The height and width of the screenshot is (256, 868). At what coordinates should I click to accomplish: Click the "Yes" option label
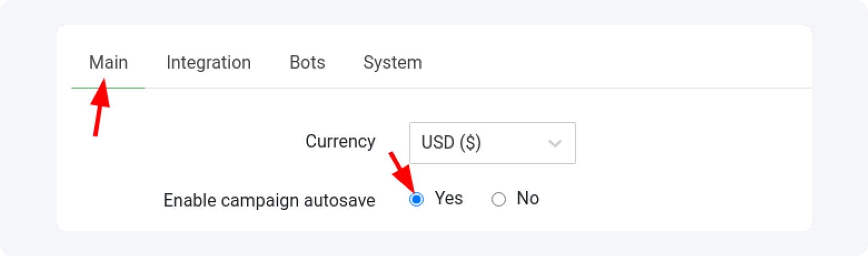click(448, 198)
